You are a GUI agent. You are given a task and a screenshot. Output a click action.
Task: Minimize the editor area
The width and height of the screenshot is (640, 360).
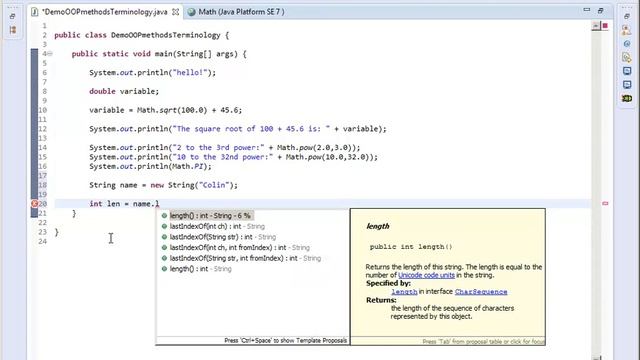[x=587, y=10]
